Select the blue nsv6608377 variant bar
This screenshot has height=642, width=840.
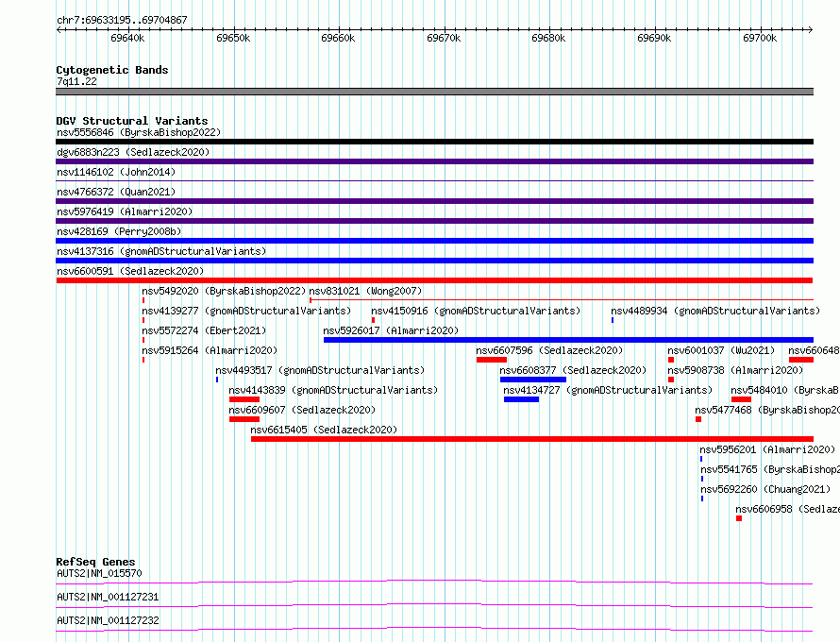pyautogui.click(x=533, y=380)
